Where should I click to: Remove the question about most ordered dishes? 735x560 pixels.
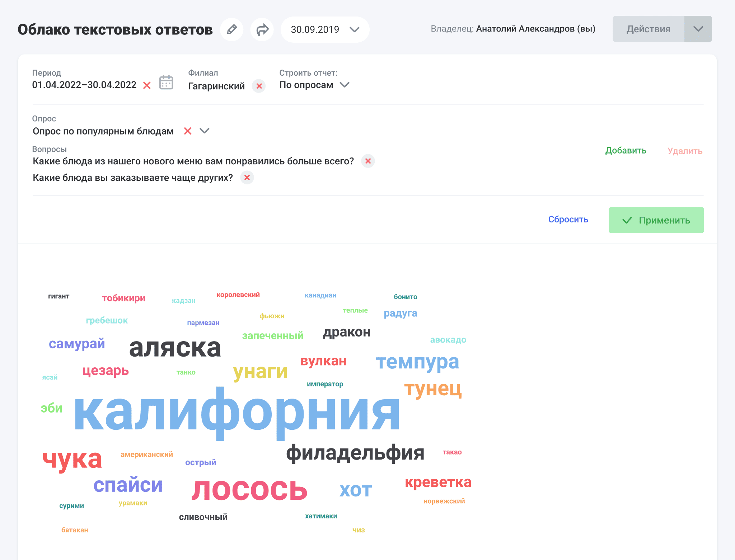pos(247,178)
